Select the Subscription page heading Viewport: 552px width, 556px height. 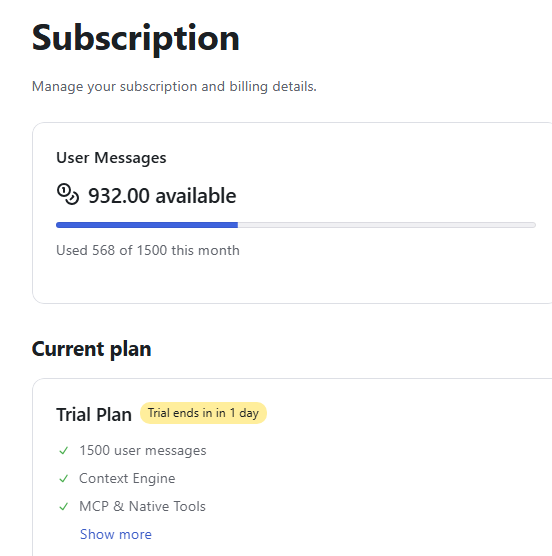click(135, 38)
